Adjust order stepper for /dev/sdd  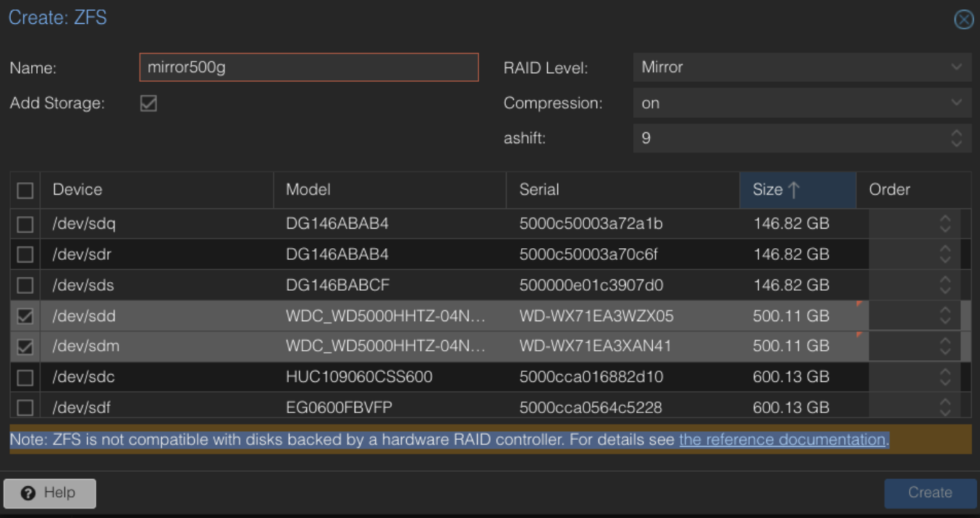tap(945, 316)
